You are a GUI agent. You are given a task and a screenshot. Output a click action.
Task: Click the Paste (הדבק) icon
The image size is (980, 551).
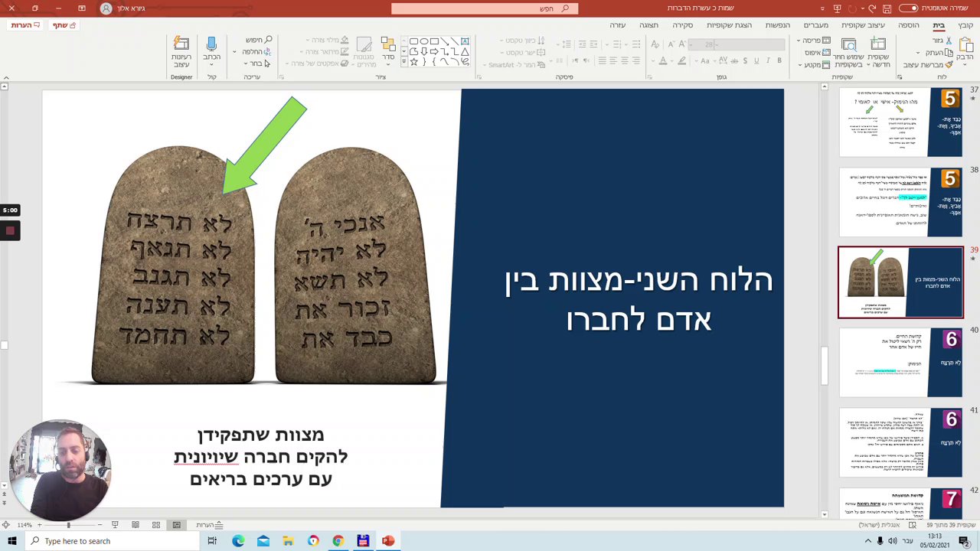tap(965, 46)
